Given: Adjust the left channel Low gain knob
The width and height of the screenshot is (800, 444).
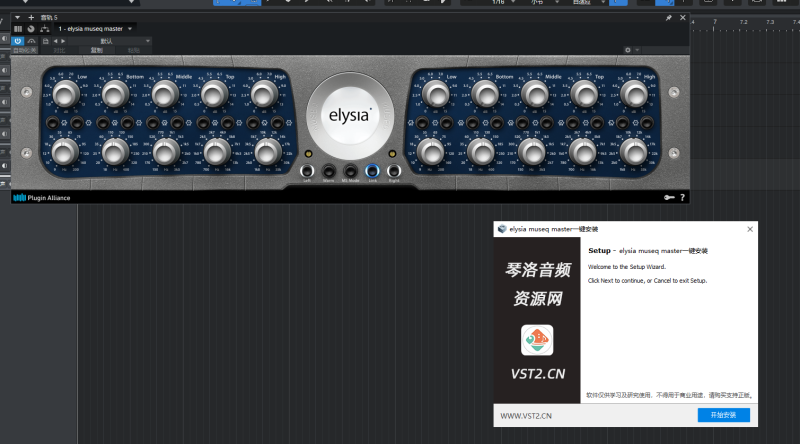Looking at the screenshot, I should point(66,95).
